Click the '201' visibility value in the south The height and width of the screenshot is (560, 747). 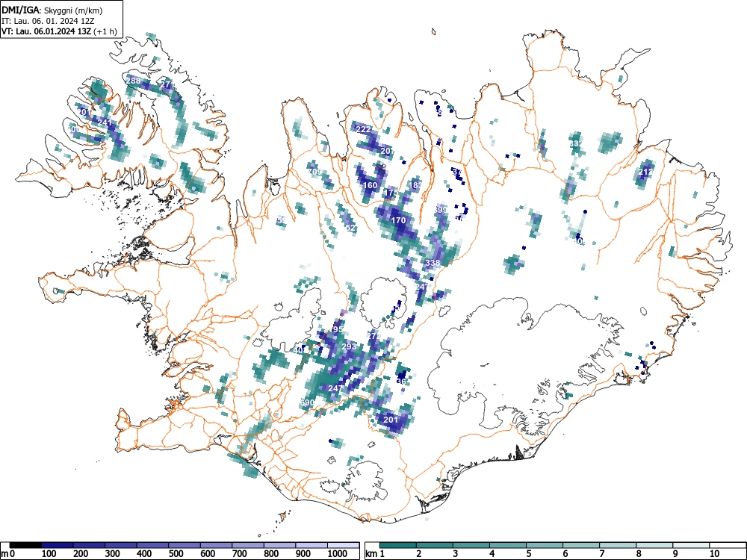[x=391, y=420]
